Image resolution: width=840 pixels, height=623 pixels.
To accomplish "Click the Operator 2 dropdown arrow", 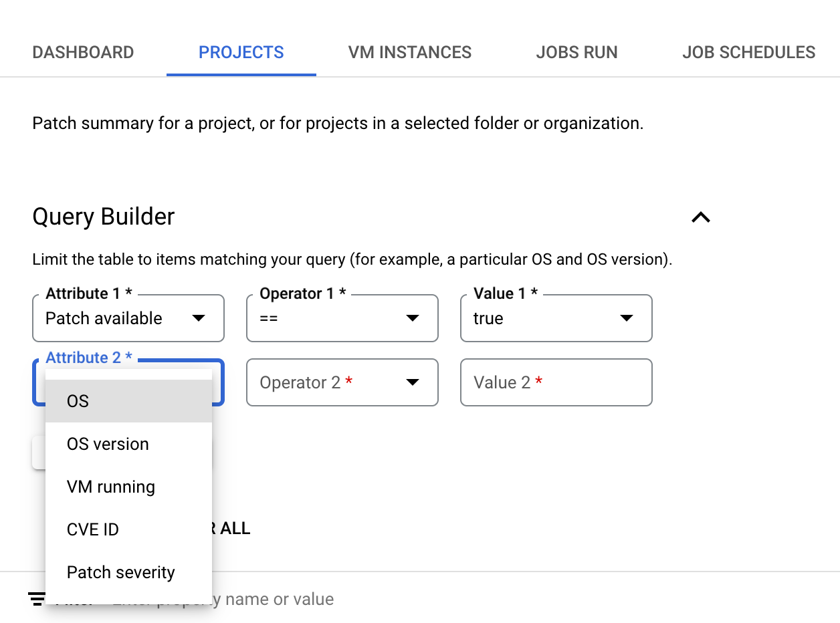I will [413, 382].
